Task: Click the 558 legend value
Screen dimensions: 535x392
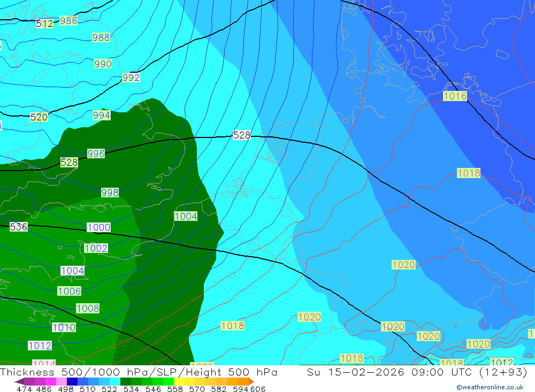Action: pyautogui.click(x=175, y=389)
